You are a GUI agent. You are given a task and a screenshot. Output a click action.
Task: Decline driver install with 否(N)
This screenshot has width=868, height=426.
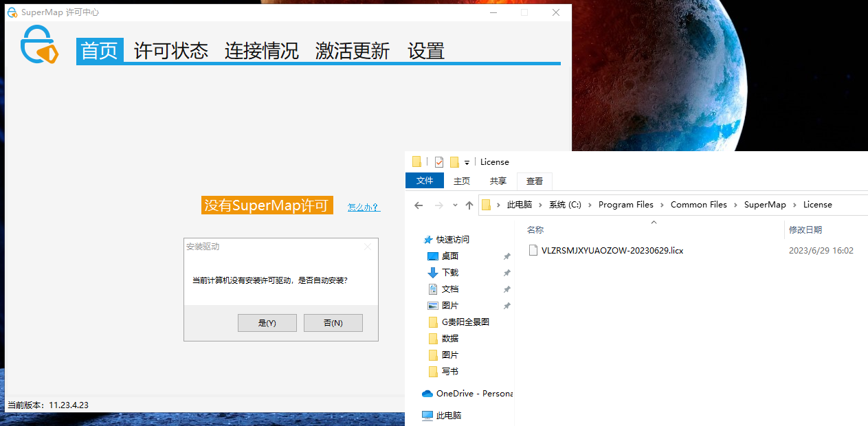[333, 323]
